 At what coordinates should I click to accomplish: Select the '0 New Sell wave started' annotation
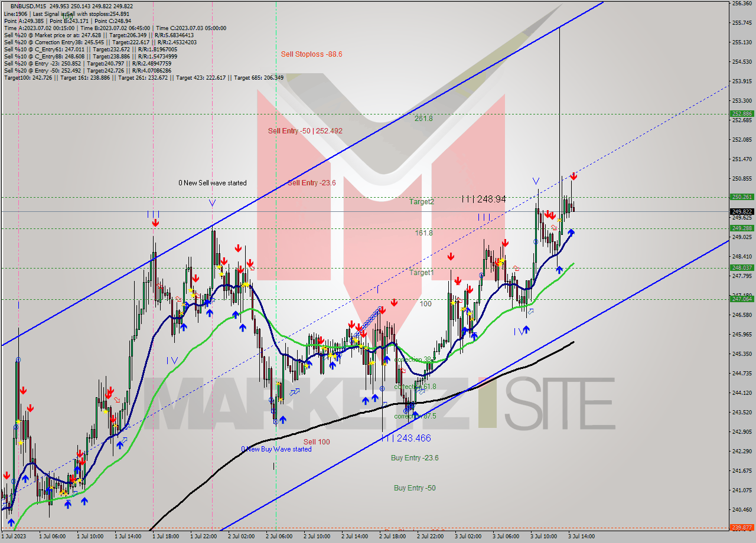click(x=213, y=183)
